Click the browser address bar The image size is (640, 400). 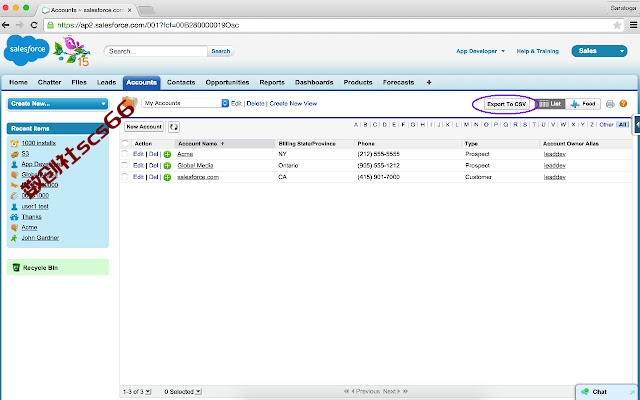point(333,25)
